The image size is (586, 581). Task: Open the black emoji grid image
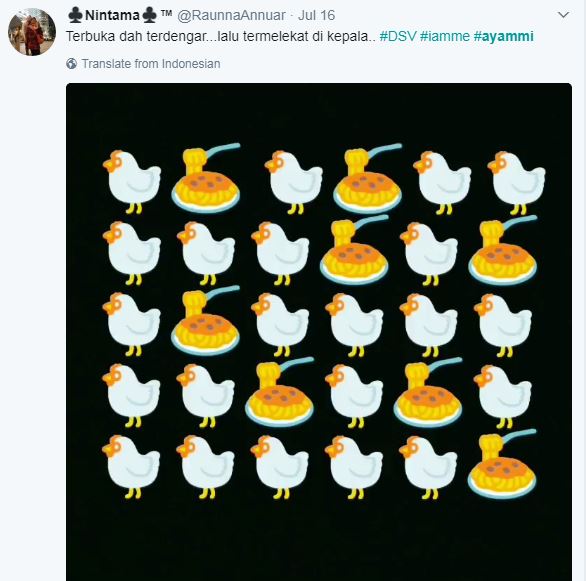(x=319, y=332)
